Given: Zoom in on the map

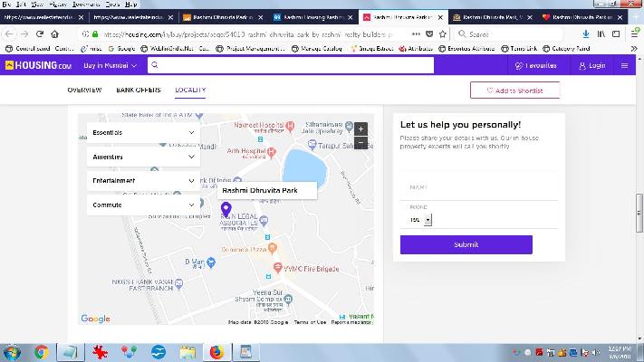Looking at the screenshot, I should [360, 129].
